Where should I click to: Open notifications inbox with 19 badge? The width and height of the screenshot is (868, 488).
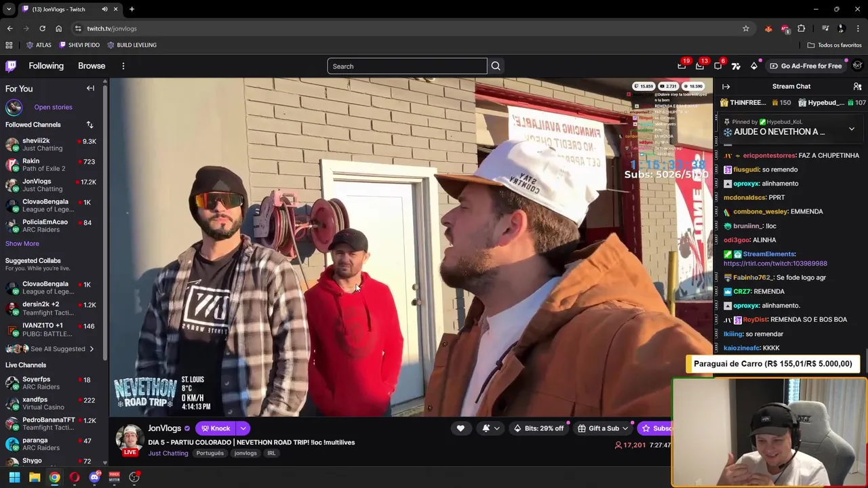pos(682,66)
